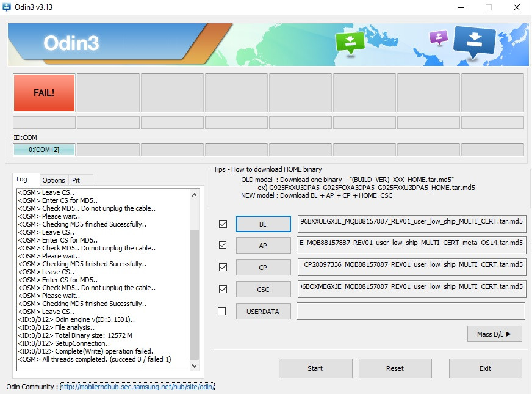Image resolution: width=532 pixels, height=394 pixels.
Task: Click log line 'All threads completed.'
Action: pos(95,359)
